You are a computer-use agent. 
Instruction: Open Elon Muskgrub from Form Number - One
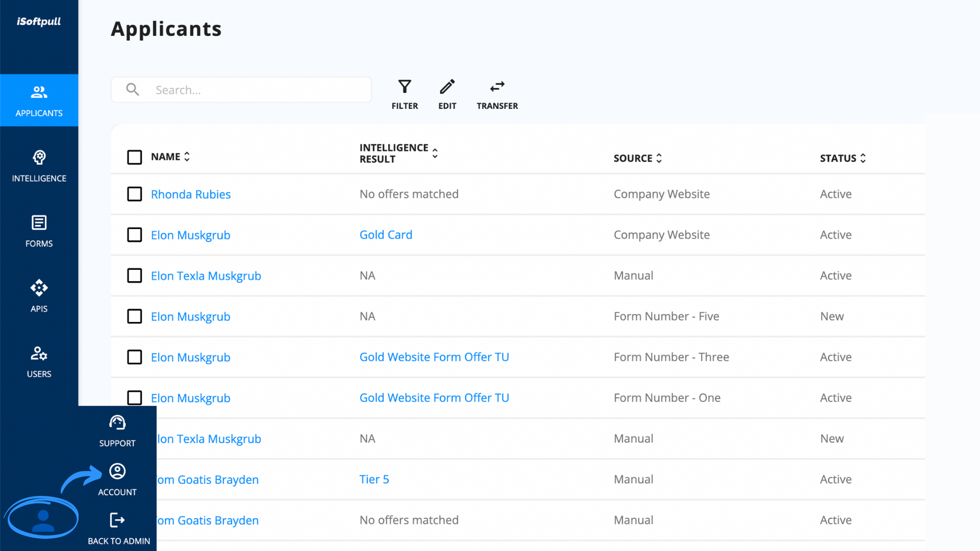(190, 398)
